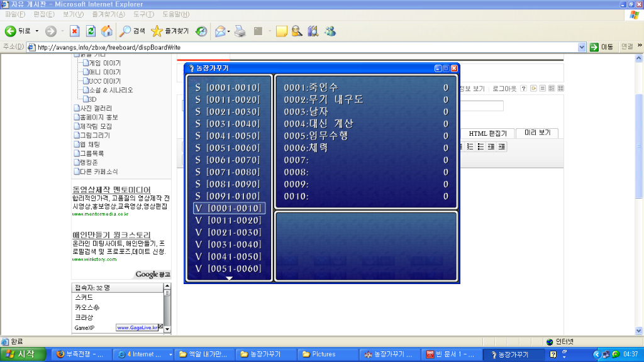644x362 pixels.
Task: Open 애니 이야기 board in the sidebar tree
Action: tap(105, 72)
